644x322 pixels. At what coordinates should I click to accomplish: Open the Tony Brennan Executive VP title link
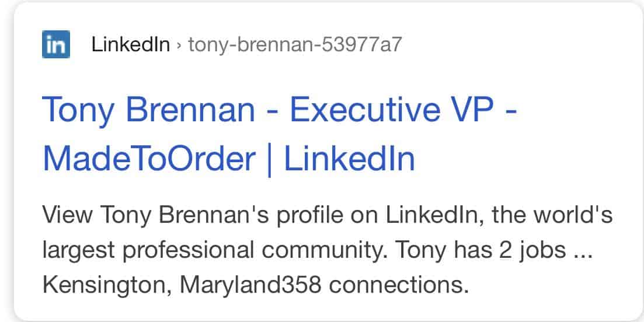point(280,135)
